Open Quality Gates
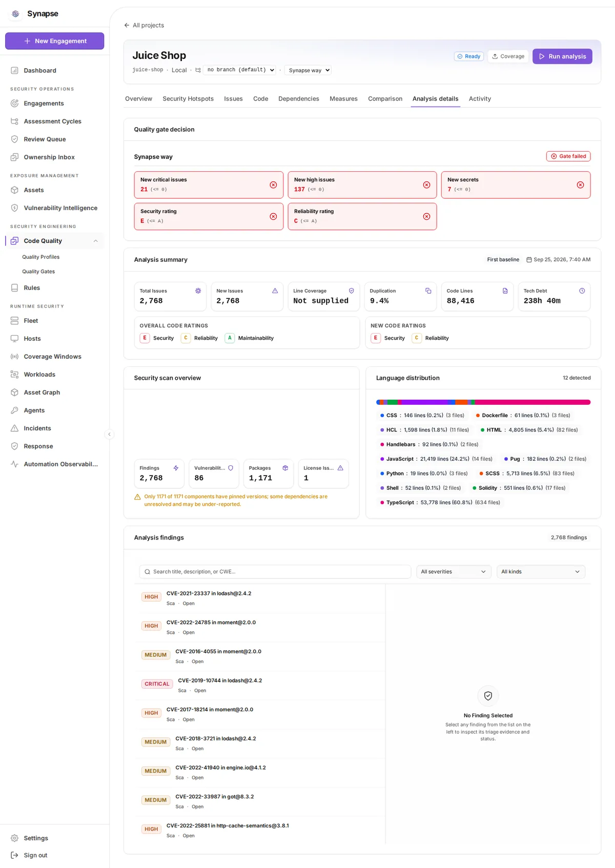615x868 pixels. pyautogui.click(x=38, y=272)
